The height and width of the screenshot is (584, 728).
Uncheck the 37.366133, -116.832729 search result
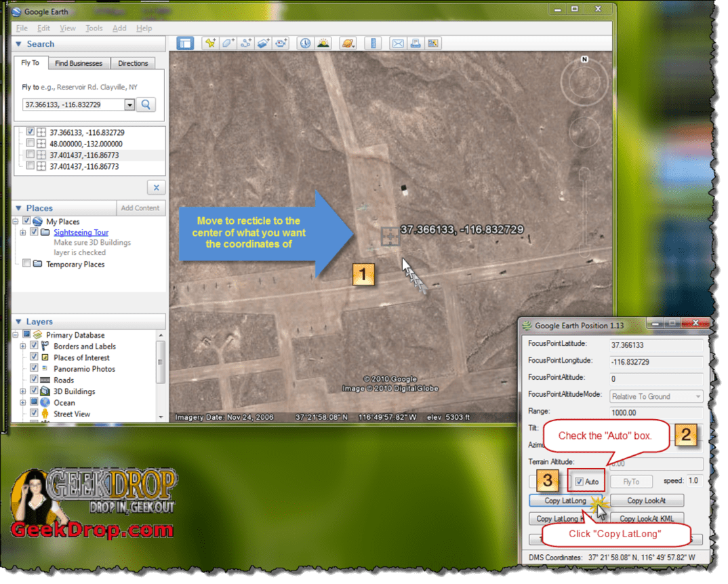(31, 132)
